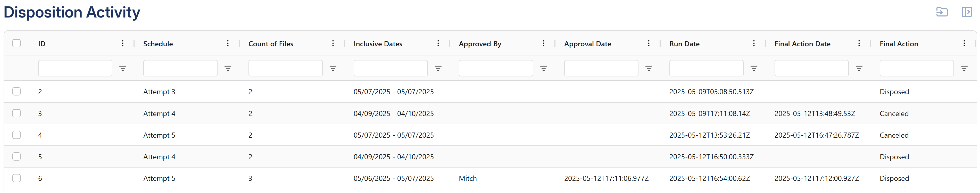Viewport: 980px width, 193px height.
Task: Open filter operator for Approved By column
Action: click(543, 68)
